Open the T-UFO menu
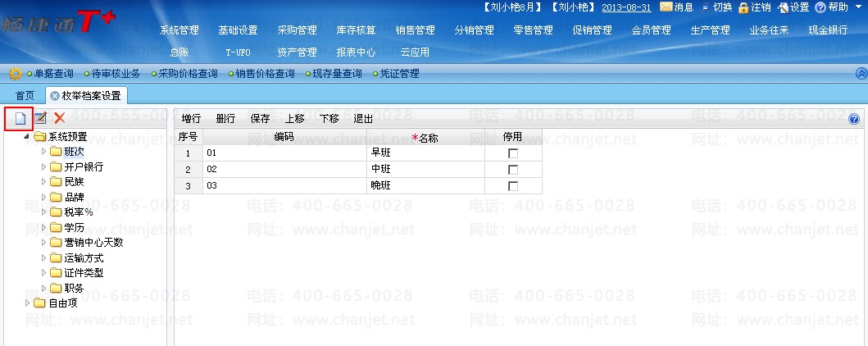 click(238, 52)
